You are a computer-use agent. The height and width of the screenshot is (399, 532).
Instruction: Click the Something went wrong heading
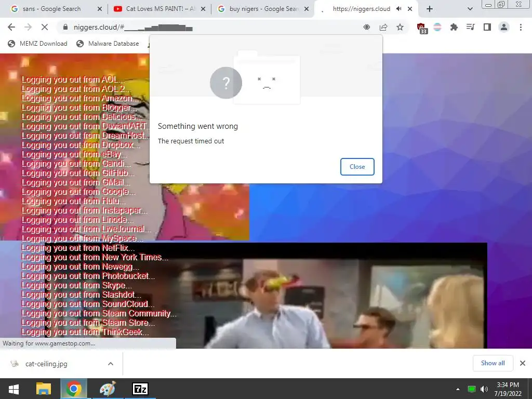(198, 126)
